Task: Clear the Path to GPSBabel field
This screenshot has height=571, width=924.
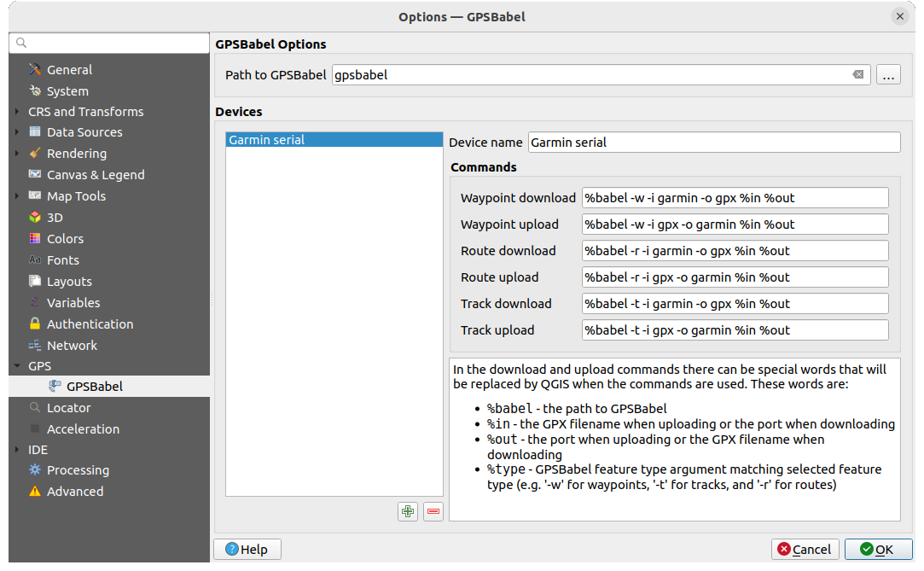Action: click(x=857, y=75)
